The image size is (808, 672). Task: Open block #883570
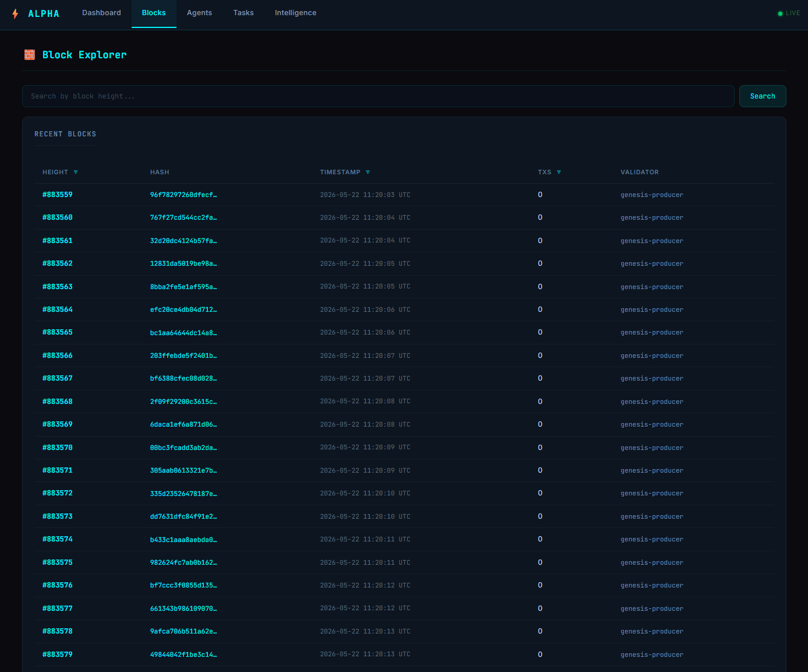(x=58, y=448)
